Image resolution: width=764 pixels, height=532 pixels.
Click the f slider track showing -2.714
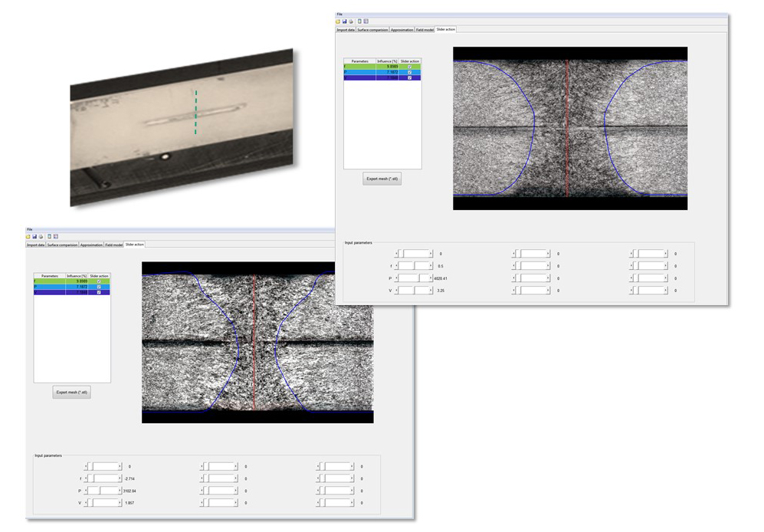103,478
